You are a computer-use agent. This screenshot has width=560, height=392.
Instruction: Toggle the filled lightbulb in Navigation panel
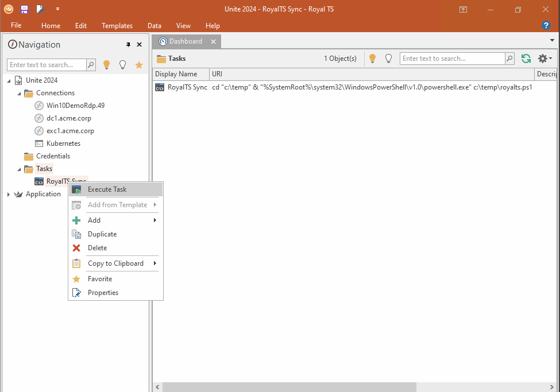[x=106, y=65]
